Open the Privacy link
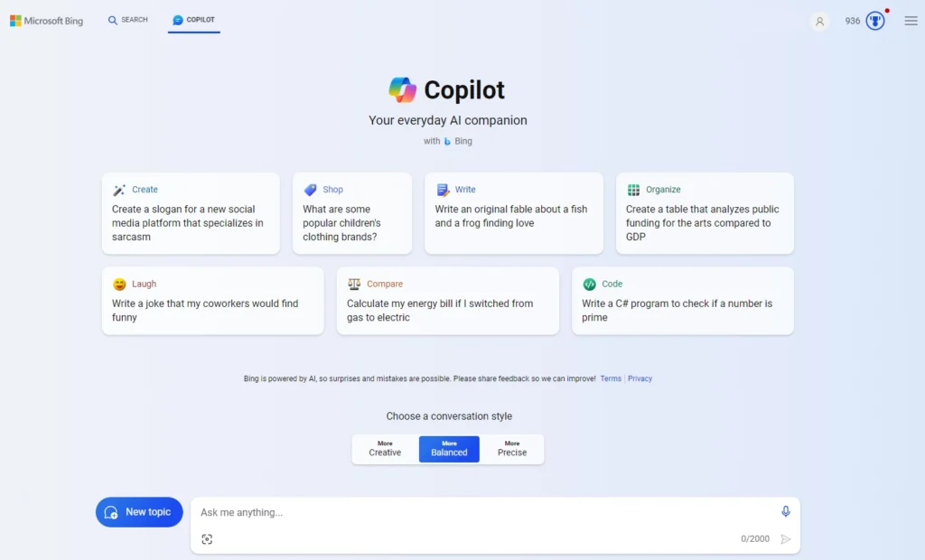The image size is (925, 560). click(x=640, y=378)
